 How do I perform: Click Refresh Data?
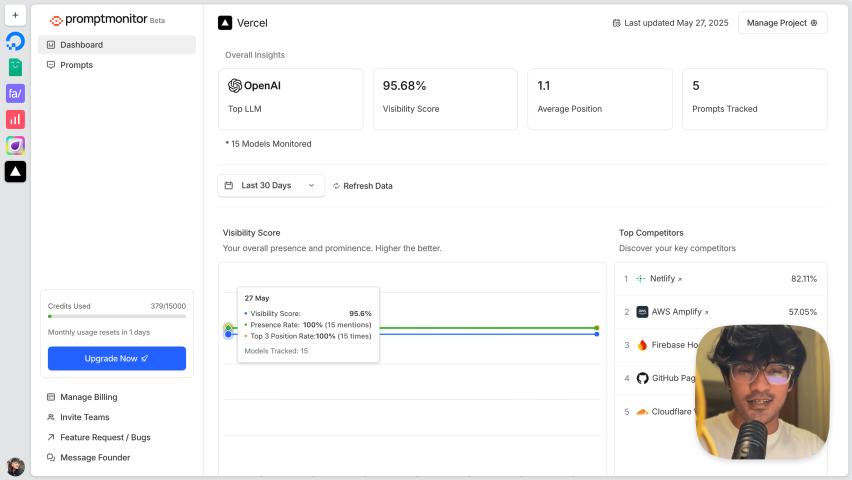362,186
